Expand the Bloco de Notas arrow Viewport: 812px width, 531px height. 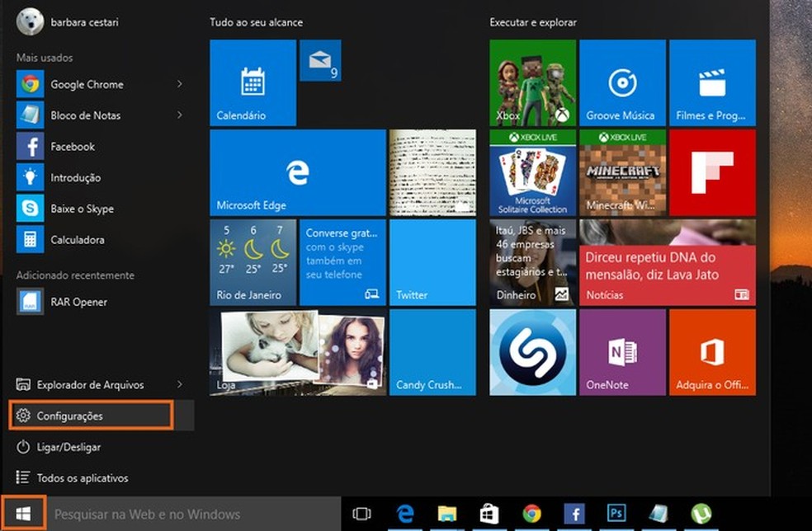180,115
